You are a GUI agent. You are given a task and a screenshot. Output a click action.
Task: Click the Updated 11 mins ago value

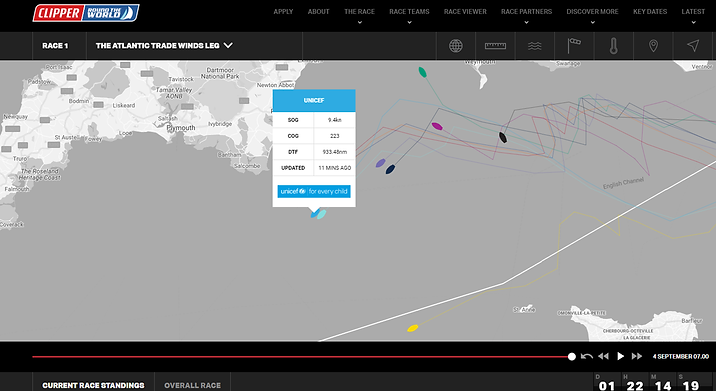click(335, 168)
